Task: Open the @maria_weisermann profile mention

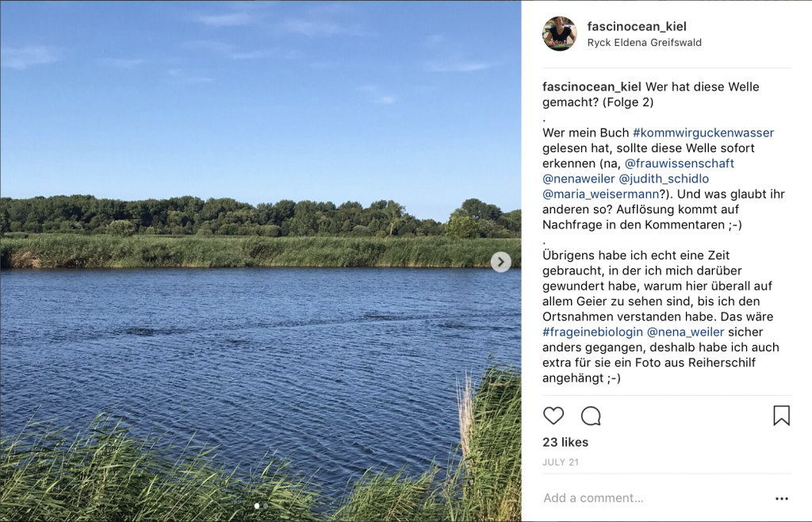Action: 601,194
